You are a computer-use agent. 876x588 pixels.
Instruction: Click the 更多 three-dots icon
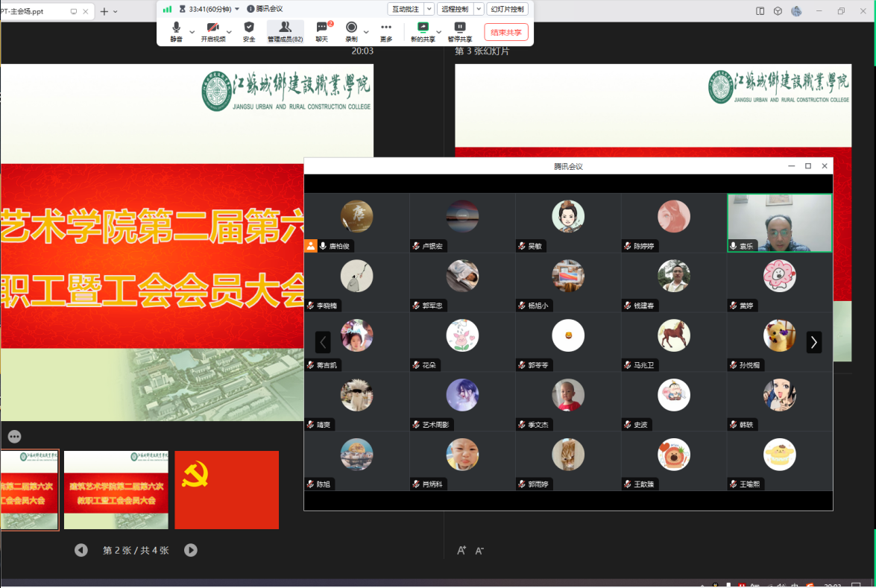tap(385, 31)
